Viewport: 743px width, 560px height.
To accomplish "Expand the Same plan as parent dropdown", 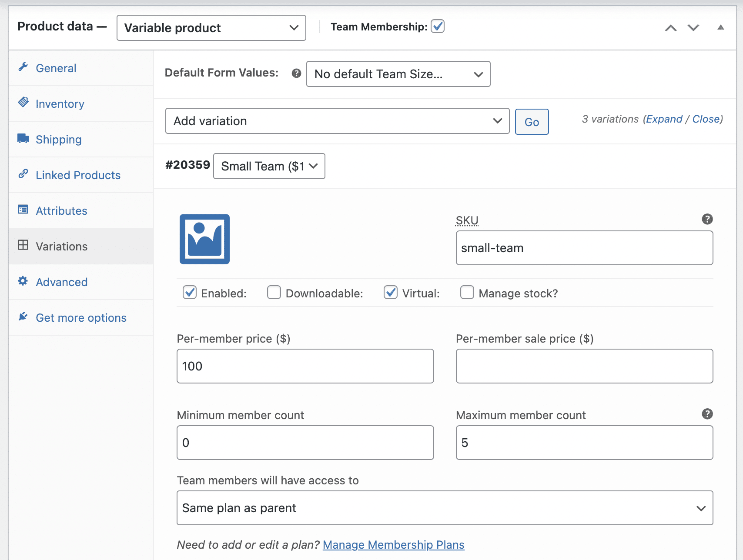I will tap(445, 508).
